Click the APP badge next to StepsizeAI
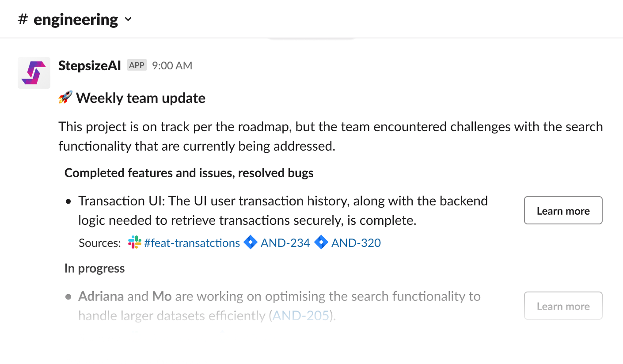The image size is (623, 364). click(x=137, y=65)
